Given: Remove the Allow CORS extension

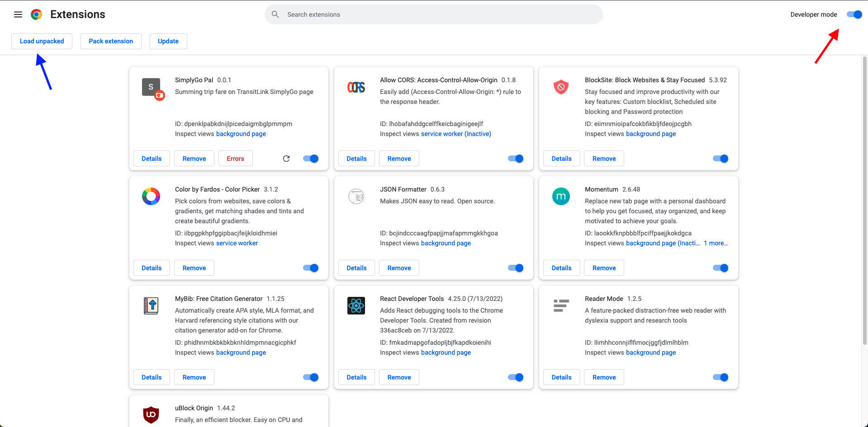Looking at the screenshot, I should pos(399,159).
